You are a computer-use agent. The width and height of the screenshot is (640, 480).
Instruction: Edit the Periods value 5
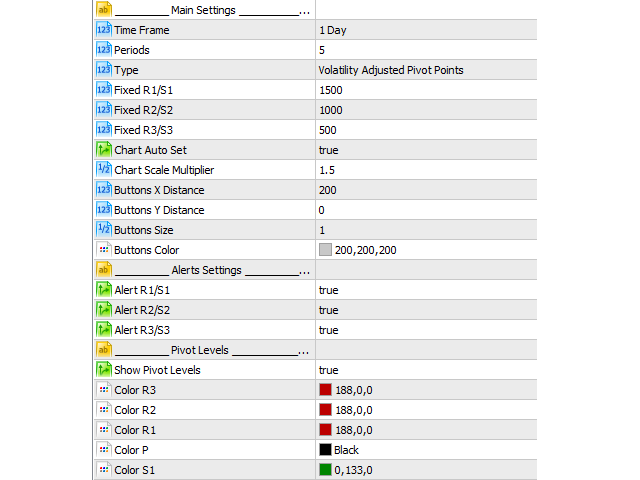point(322,50)
